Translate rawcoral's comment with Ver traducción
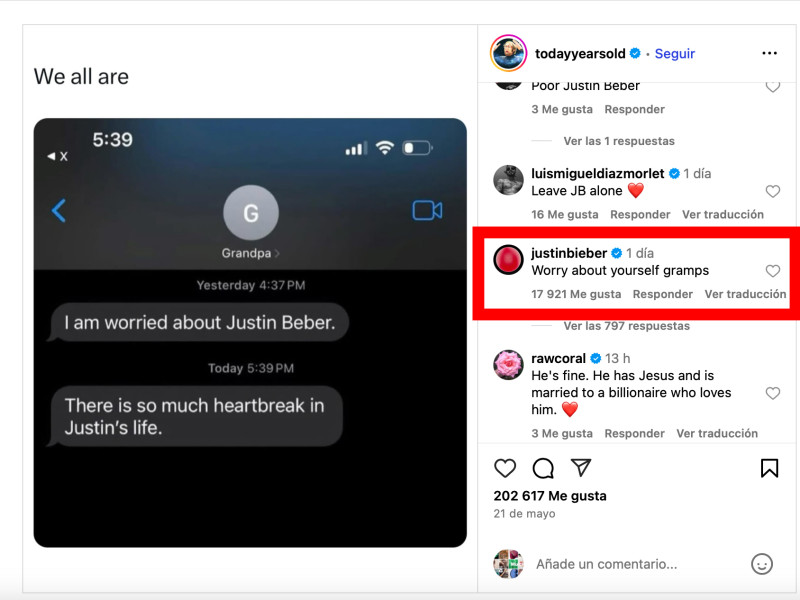Image resolution: width=800 pixels, height=600 pixels. pyautogui.click(x=717, y=433)
